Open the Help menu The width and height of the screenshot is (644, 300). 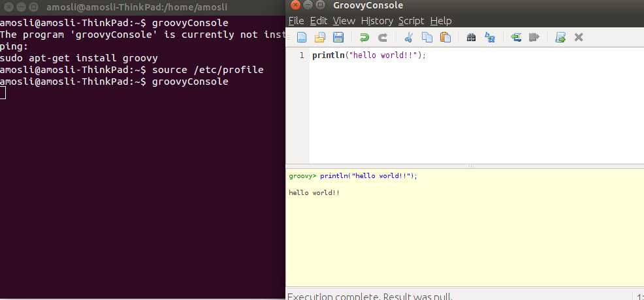point(441,21)
